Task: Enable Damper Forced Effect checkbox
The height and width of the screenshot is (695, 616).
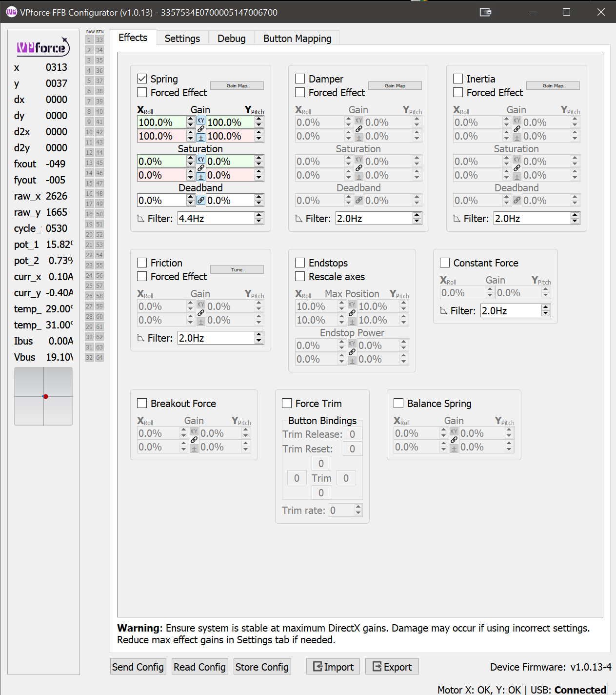Action: point(300,92)
